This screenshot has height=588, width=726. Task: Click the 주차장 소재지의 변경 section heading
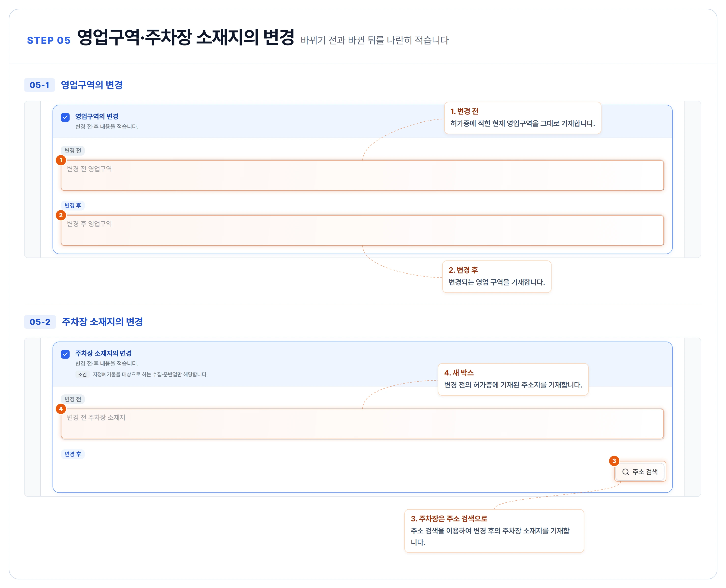point(102,322)
